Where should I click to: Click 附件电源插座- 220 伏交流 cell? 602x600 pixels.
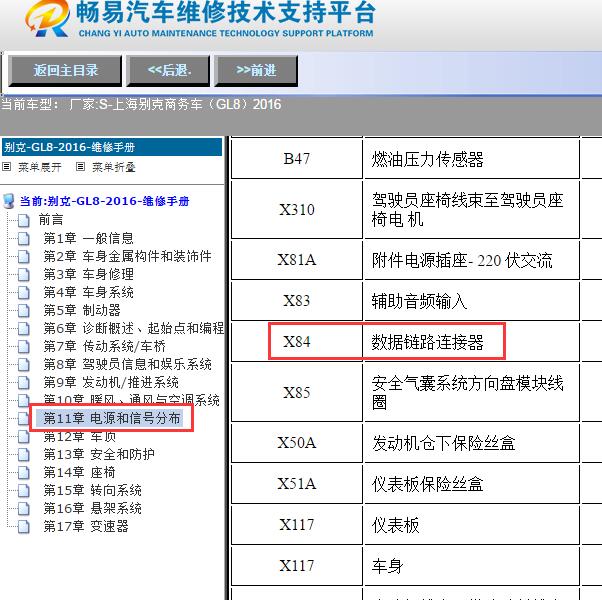coord(471,260)
